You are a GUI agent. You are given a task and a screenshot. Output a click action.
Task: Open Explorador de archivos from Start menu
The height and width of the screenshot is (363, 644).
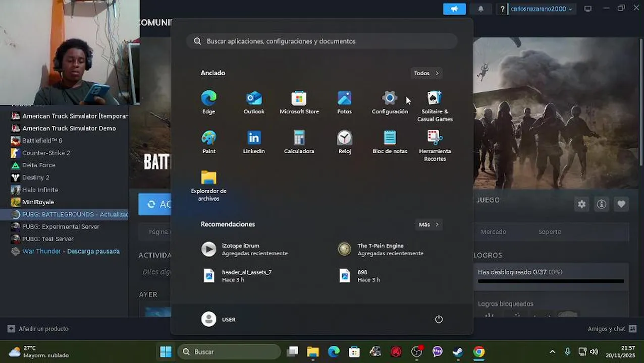[x=208, y=186]
